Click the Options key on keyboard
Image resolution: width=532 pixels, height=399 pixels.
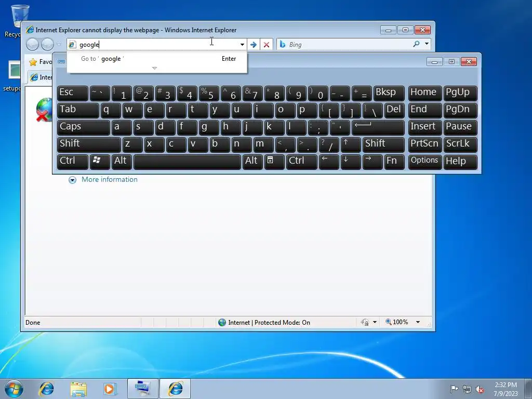[x=425, y=161]
